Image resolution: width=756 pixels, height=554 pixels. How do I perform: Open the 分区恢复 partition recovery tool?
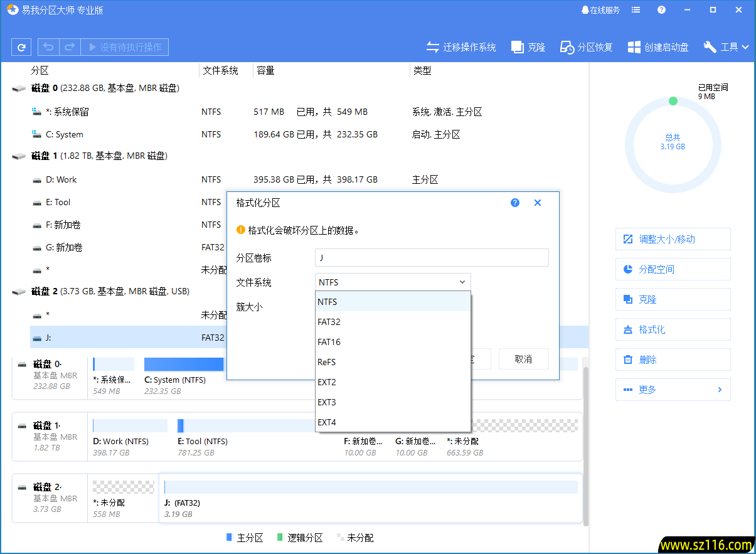pyautogui.click(x=585, y=46)
